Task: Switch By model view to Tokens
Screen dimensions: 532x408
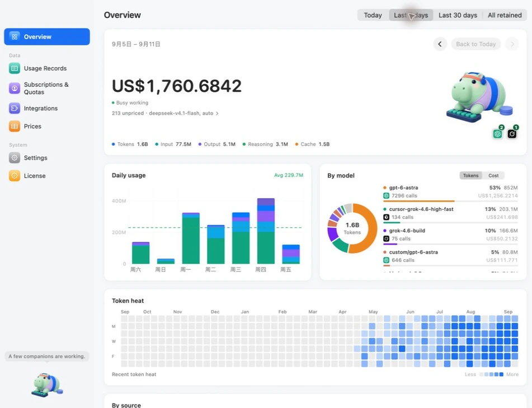Action: click(x=470, y=176)
